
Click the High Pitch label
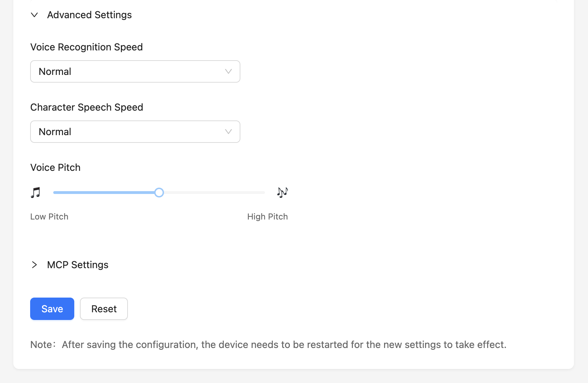point(267,217)
